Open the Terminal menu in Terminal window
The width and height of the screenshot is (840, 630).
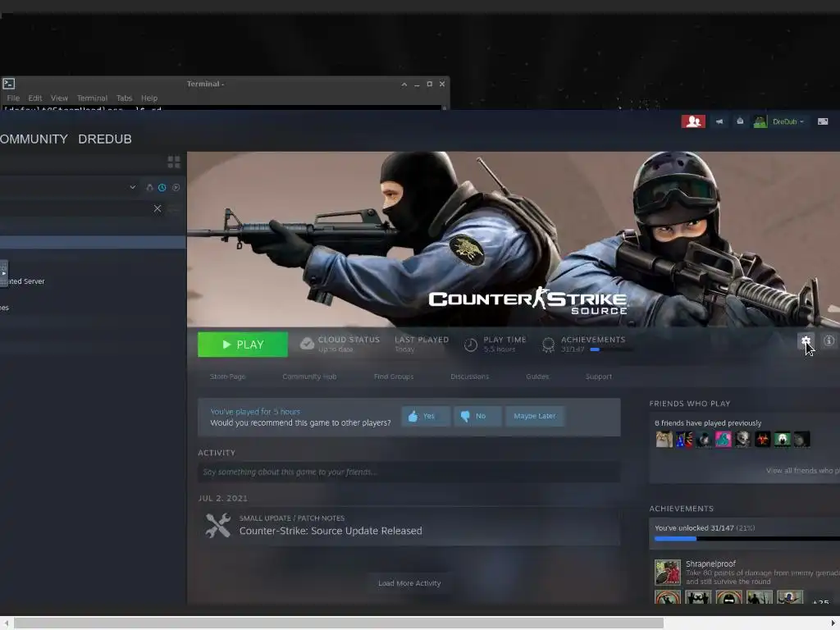(x=92, y=98)
